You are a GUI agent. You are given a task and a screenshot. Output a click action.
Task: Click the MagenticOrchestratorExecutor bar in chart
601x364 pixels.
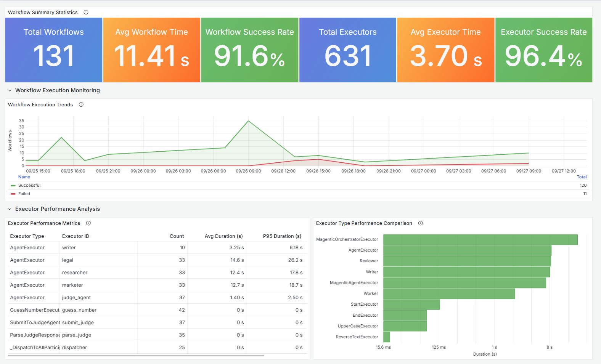pos(480,239)
